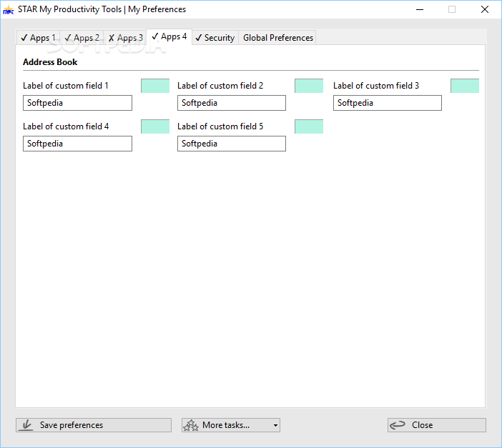The image size is (502, 448).
Task: Go to Global Preferences tab
Action: point(277,38)
